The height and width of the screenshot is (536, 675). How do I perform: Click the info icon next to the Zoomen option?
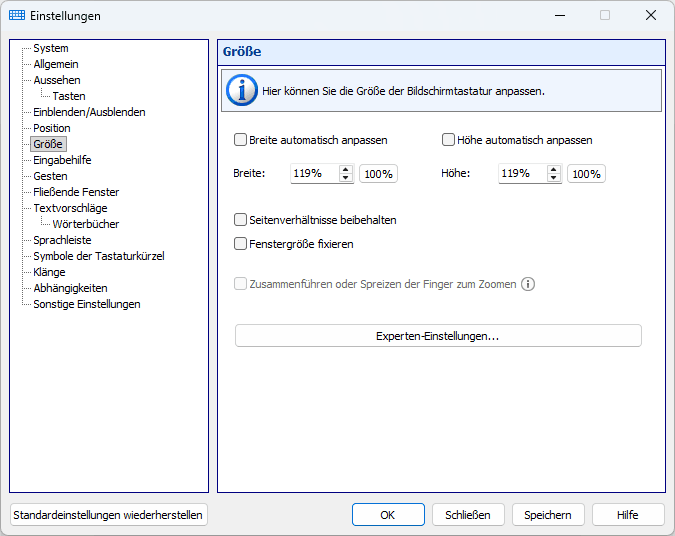click(528, 284)
